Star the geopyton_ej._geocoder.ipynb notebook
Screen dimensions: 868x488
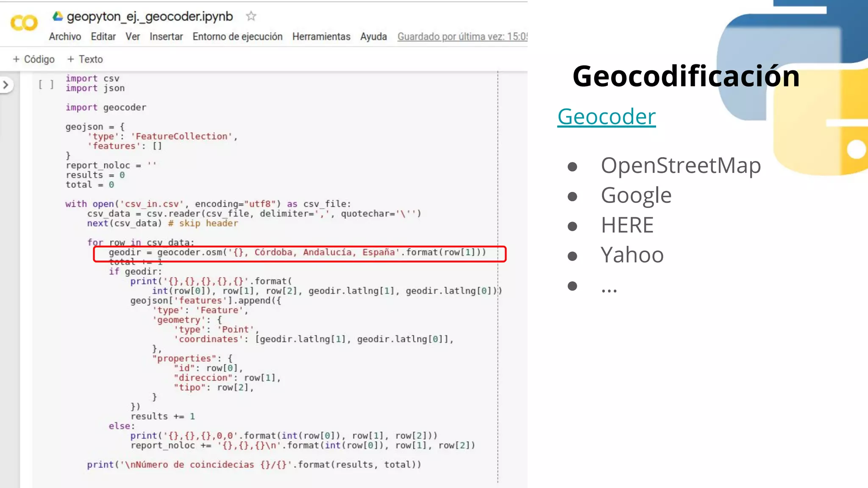251,16
